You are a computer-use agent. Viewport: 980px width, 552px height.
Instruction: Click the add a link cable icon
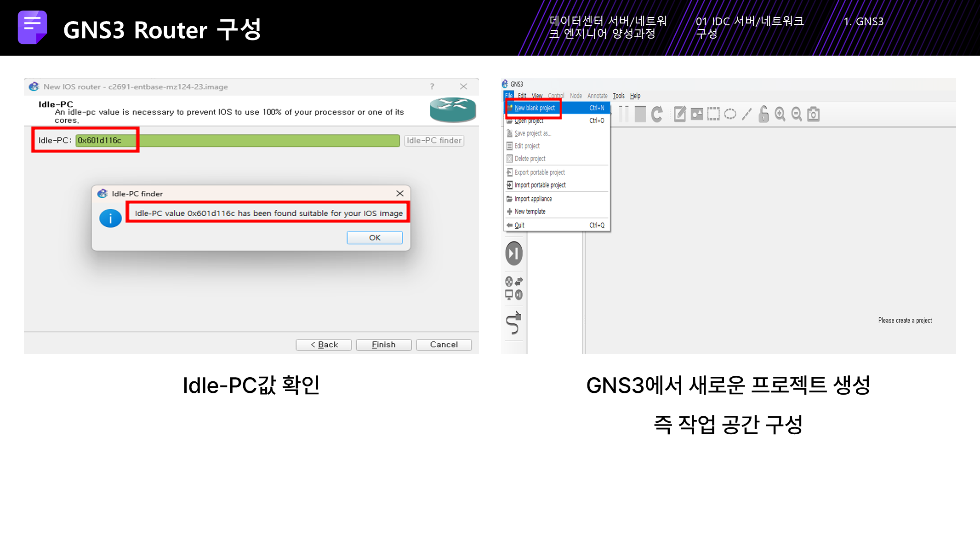[x=513, y=323]
